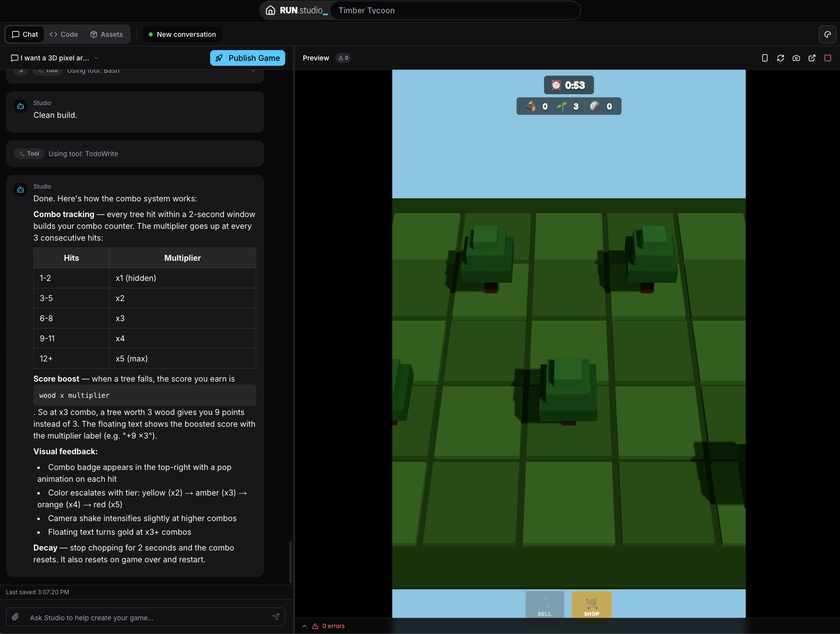Click the 'Clean build.' message text
Image resolution: width=840 pixels, height=634 pixels.
pos(55,115)
